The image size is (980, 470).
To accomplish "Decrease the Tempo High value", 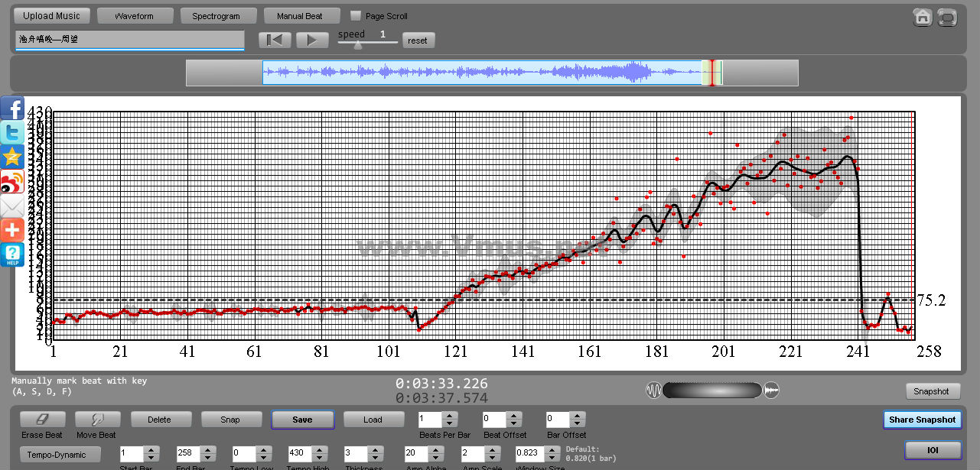I will point(321,458).
